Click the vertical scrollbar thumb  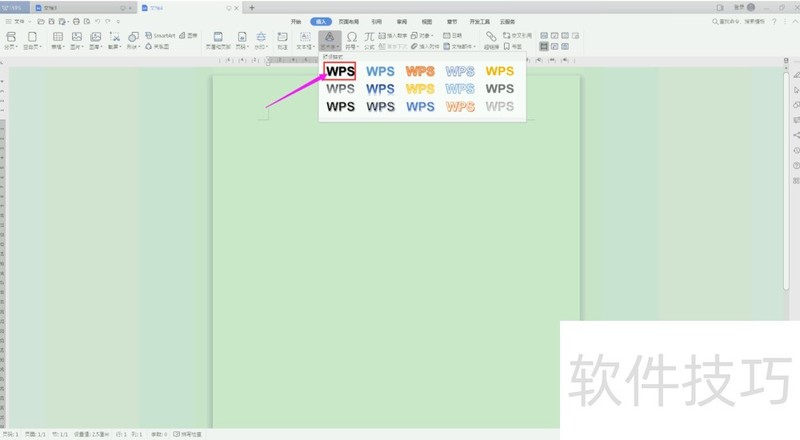[x=786, y=181]
